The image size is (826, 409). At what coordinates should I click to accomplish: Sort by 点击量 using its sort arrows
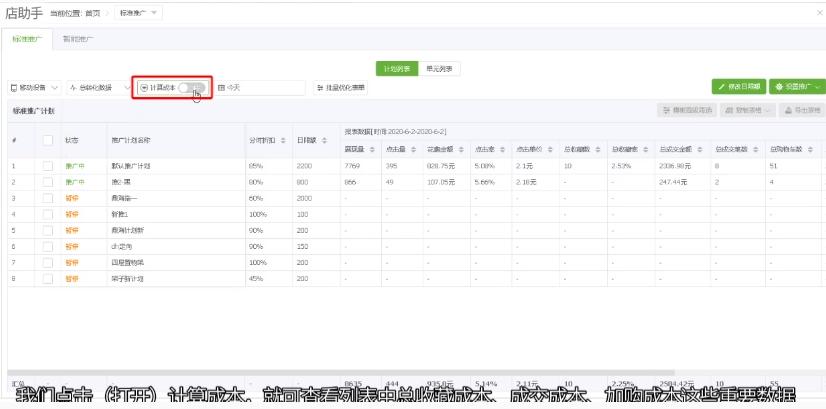414,150
